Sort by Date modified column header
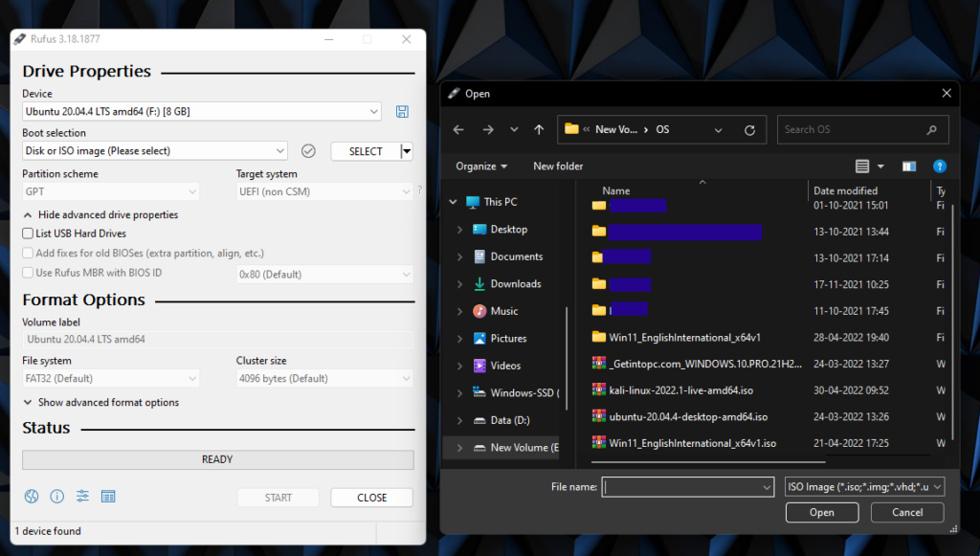The height and width of the screenshot is (556, 980). coord(846,191)
